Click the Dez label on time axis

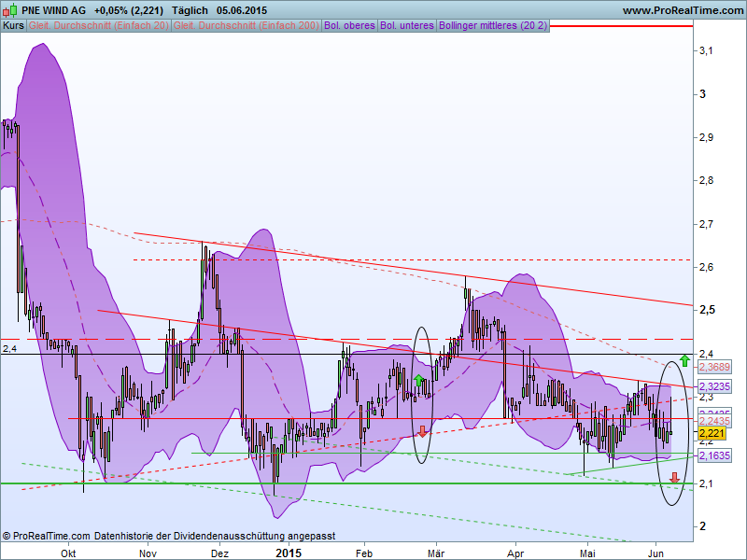click(x=219, y=553)
